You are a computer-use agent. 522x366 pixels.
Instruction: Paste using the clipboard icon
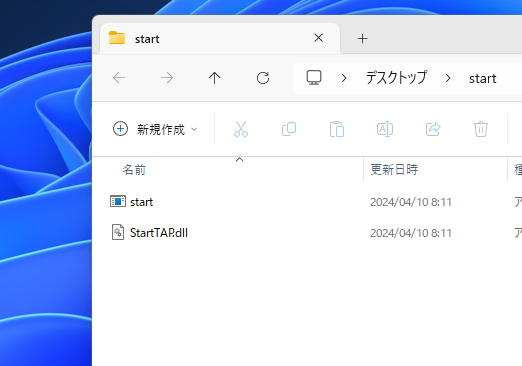click(x=337, y=129)
